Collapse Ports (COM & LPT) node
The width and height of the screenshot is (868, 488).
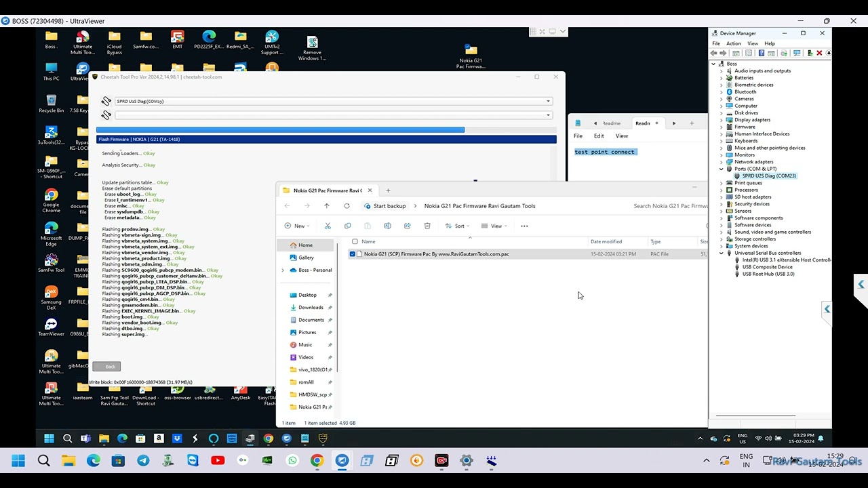[721, 169]
